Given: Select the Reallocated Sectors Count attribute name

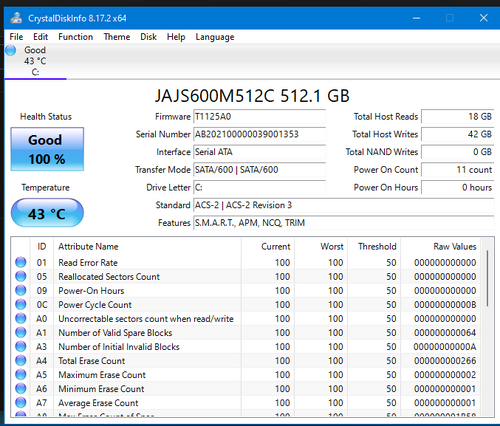Looking at the screenshot, I should click(109, 277).
